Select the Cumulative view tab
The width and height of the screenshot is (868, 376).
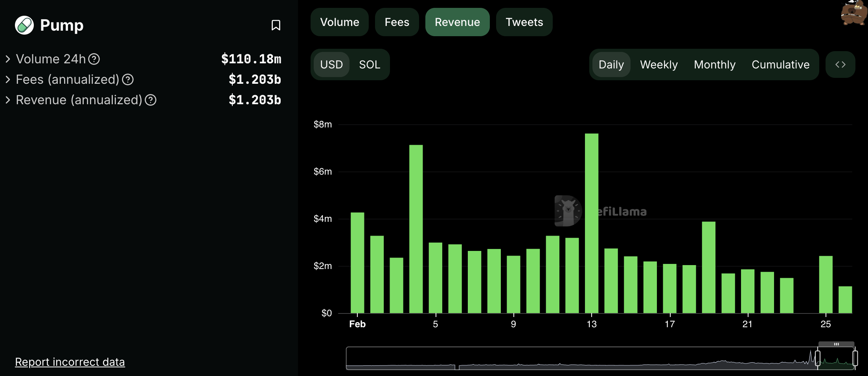780,65
